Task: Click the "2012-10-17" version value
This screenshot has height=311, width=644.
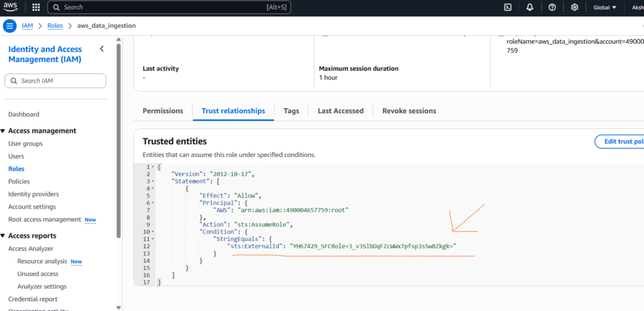Action: (230, 174)
